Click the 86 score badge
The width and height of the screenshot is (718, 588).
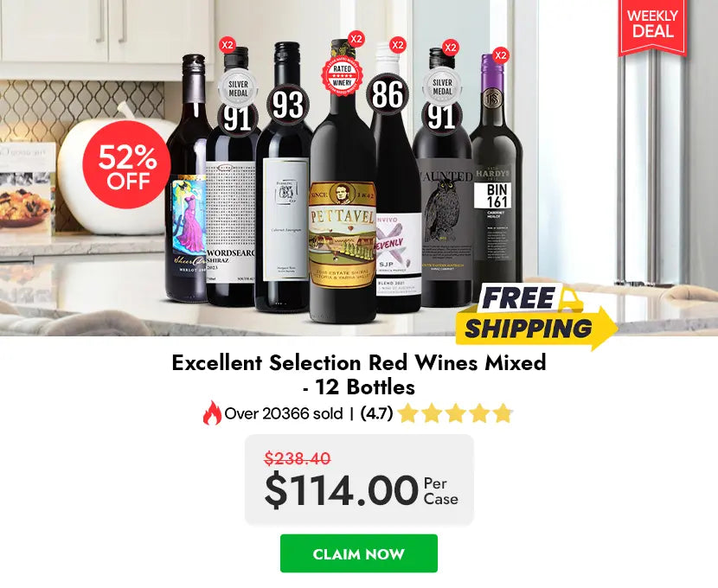pos(388,95)
